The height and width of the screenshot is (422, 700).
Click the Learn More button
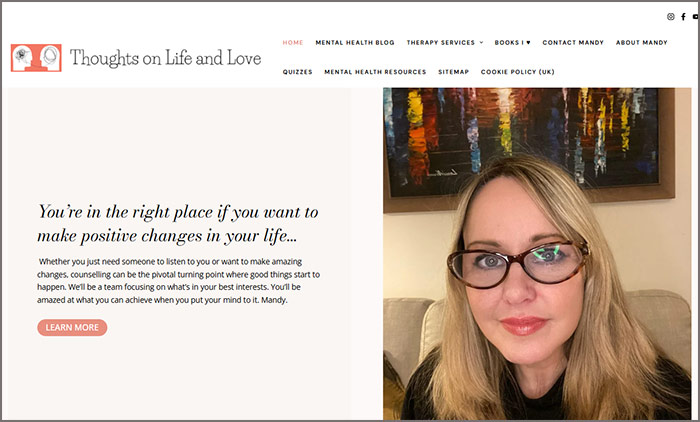pyautogui.click(x=72, y=327)
